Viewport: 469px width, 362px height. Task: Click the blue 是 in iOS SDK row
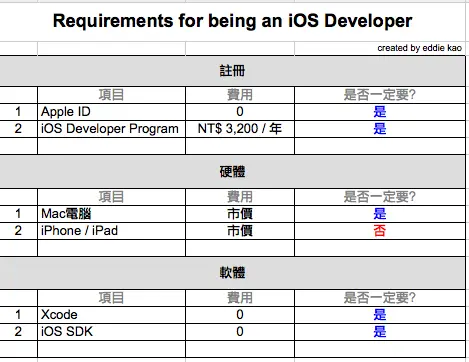click(x=380, y=332)
